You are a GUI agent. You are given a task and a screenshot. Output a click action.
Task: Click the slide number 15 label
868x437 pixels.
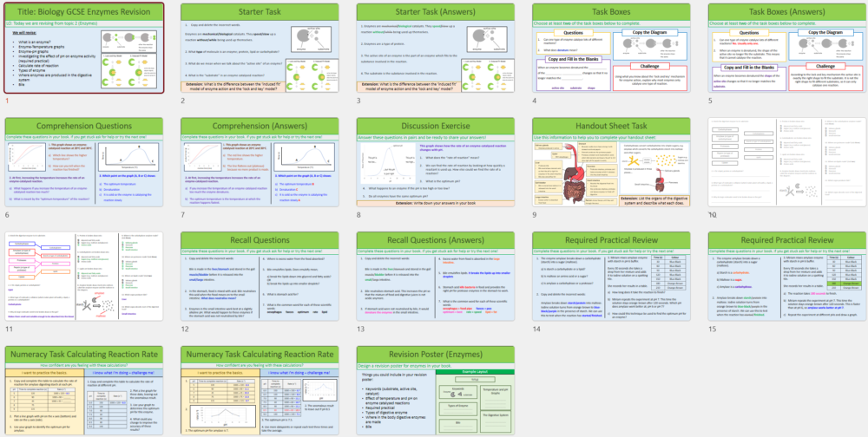pyautogui.click(x=713, y=329)
